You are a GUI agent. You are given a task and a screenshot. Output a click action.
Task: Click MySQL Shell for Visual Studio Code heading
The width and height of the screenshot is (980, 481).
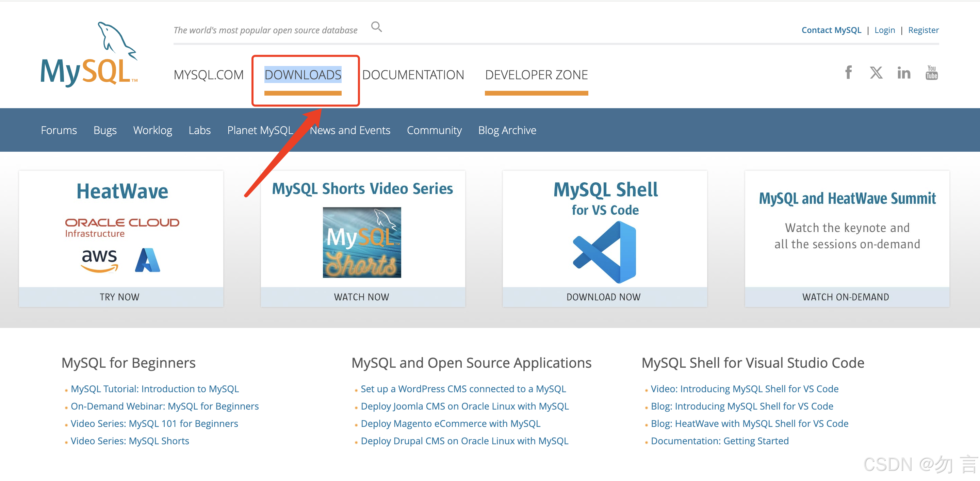tap(753, 363)
